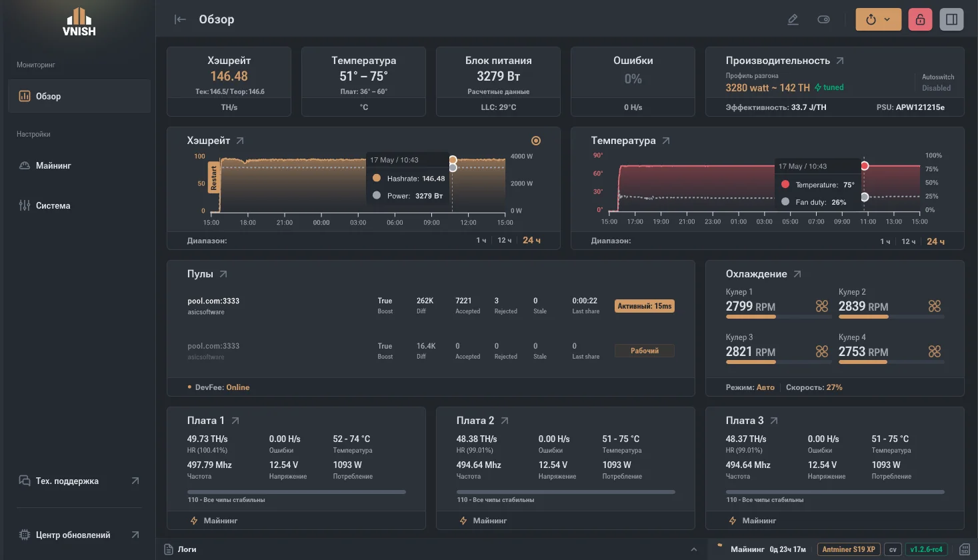Open Производительность panel arrow icon

[x=840, y=61]
